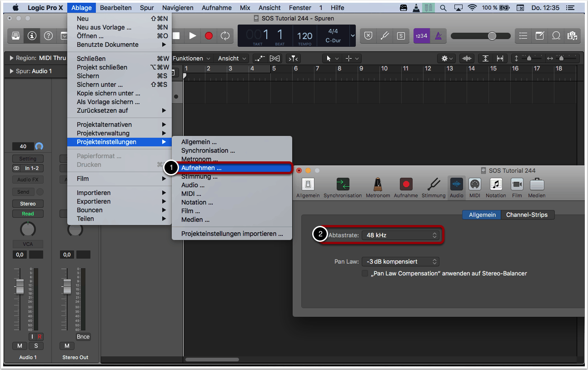Click the Bnce button on Stereo Out
The image size is (588, 370).
coord(83,337)
